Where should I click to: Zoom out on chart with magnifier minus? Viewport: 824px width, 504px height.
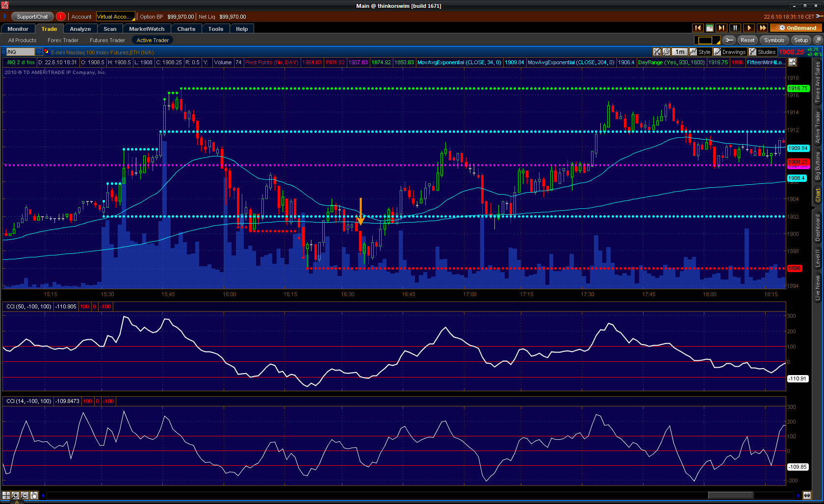tap(25, 495)
